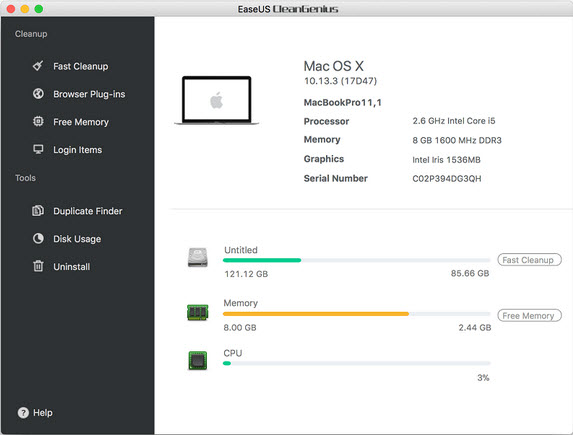Click the Mac OS X heading

[x=334, y=66]
